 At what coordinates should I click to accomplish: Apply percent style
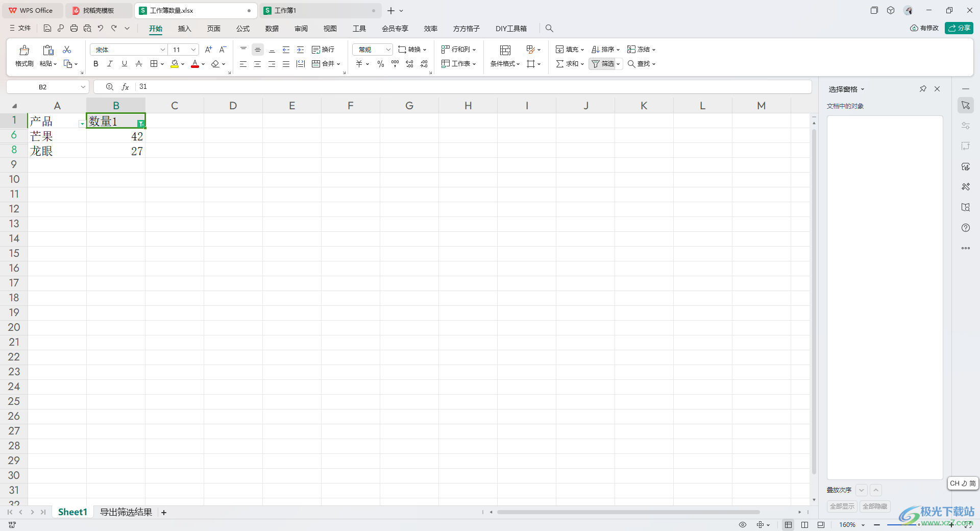click(381, 64)
